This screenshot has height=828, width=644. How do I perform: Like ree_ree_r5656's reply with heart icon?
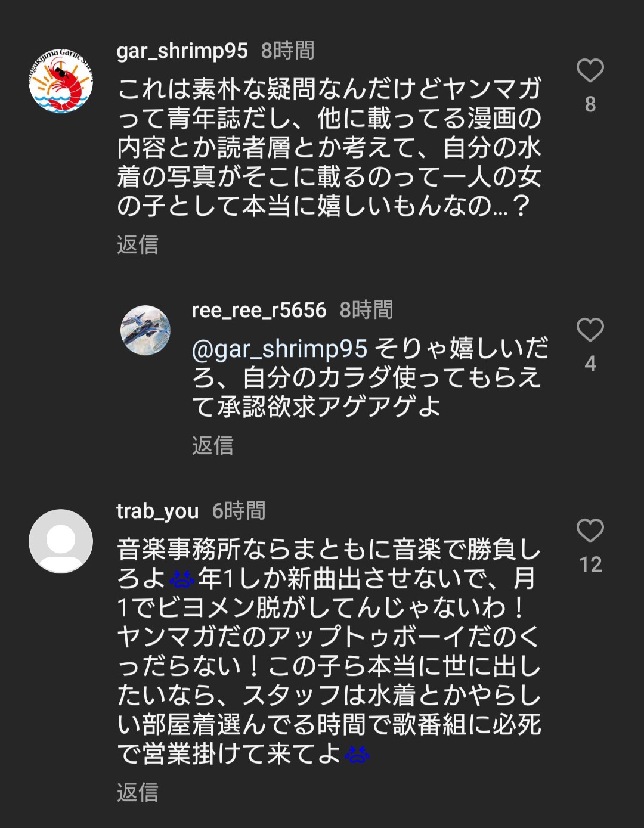pyautogui.click(x=590, y=330)
